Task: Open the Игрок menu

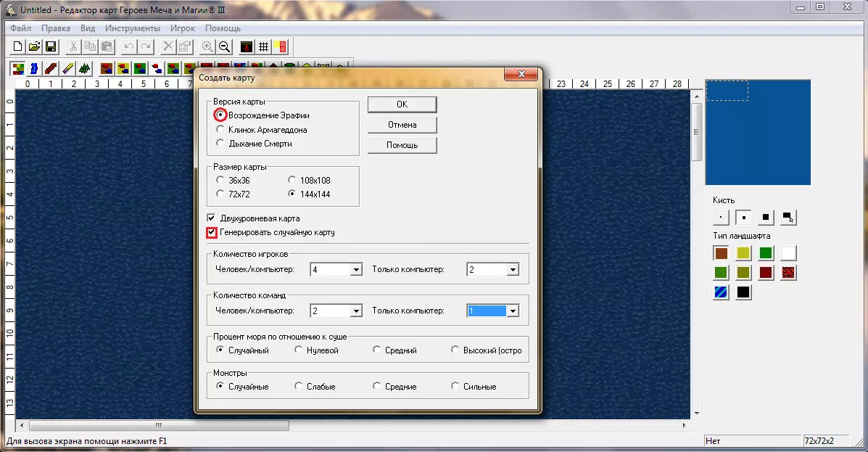Action: (x=183, y=28)
